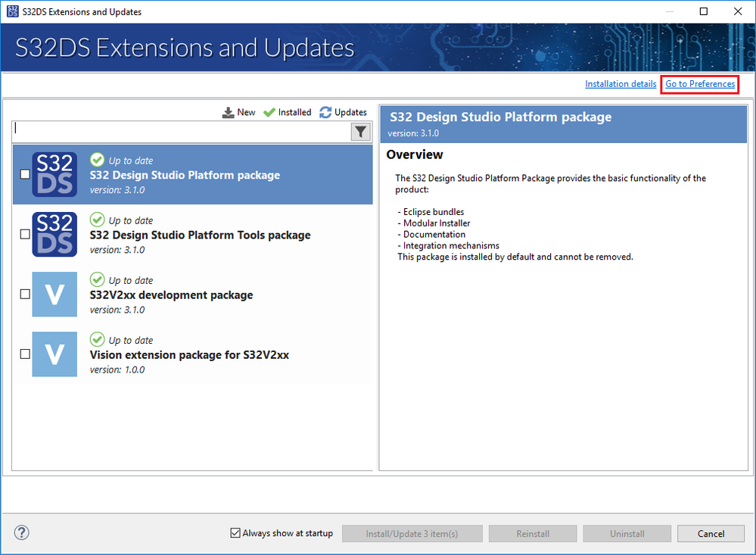
Task: Click the filter funnel icon
Action: (x=361, y=132)
